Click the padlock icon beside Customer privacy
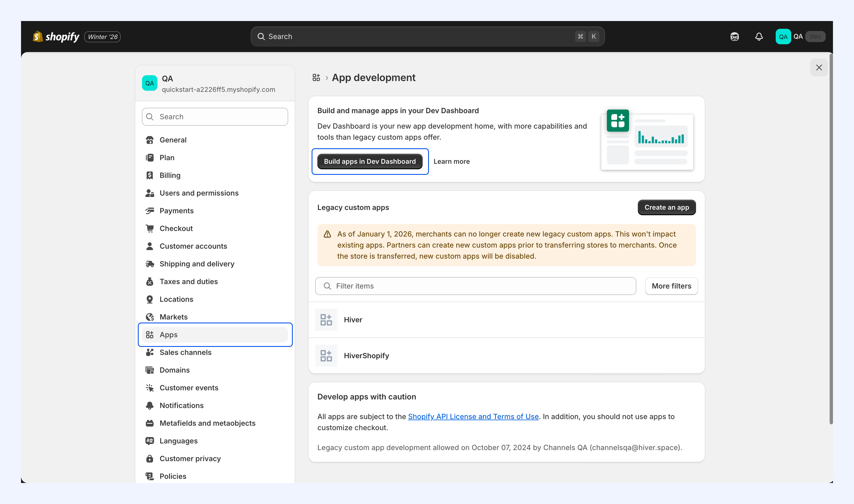This screenshot has height=504, width=854. [149, 458]
